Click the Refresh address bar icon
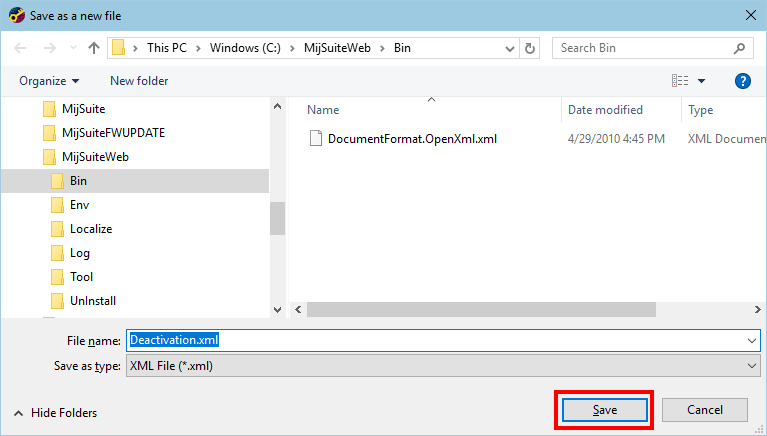This screenshot has width=767, height=436. (530, 48)
